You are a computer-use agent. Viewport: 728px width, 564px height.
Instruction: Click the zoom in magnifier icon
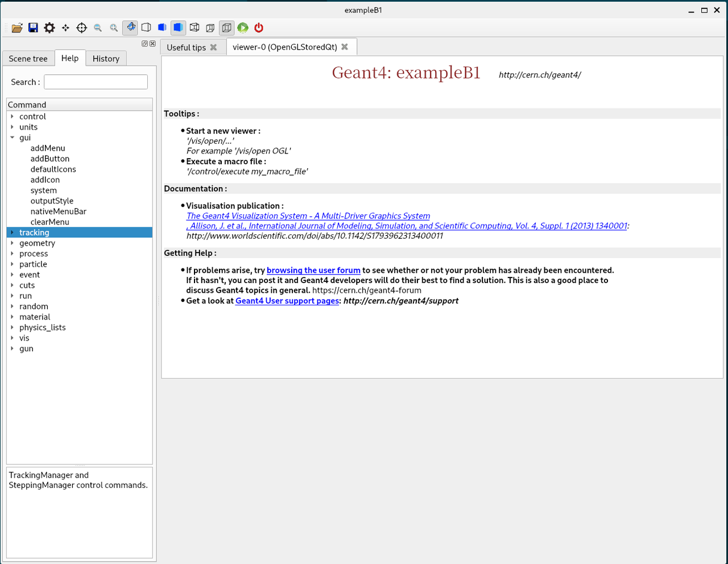coord(114,28)
